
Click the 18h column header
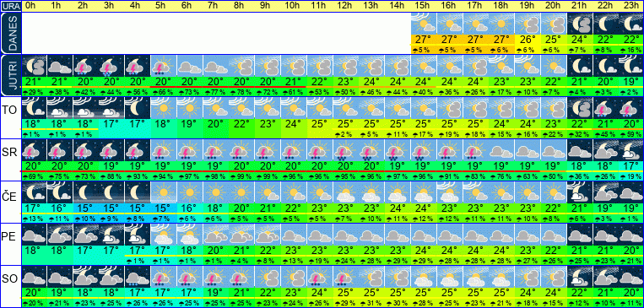point(501,6)
